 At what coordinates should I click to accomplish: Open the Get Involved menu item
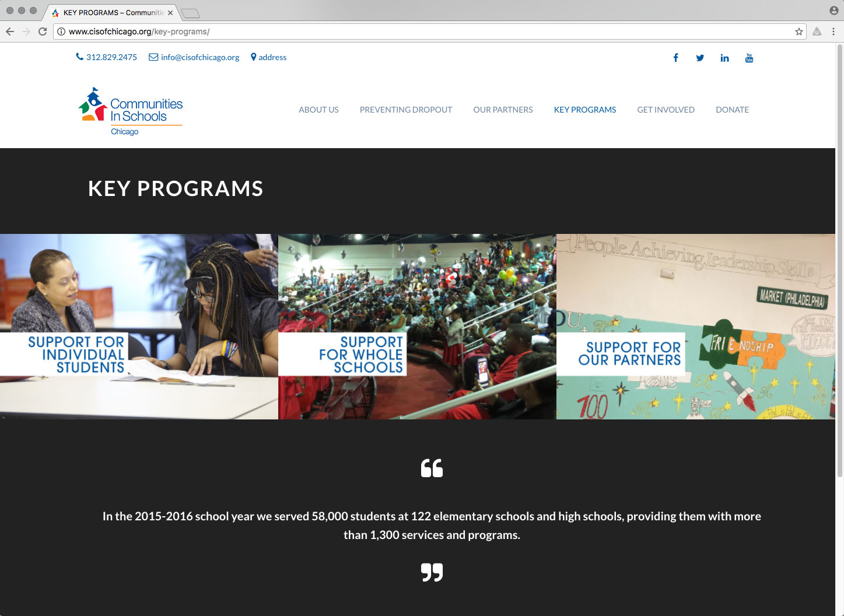pos(666,110)
